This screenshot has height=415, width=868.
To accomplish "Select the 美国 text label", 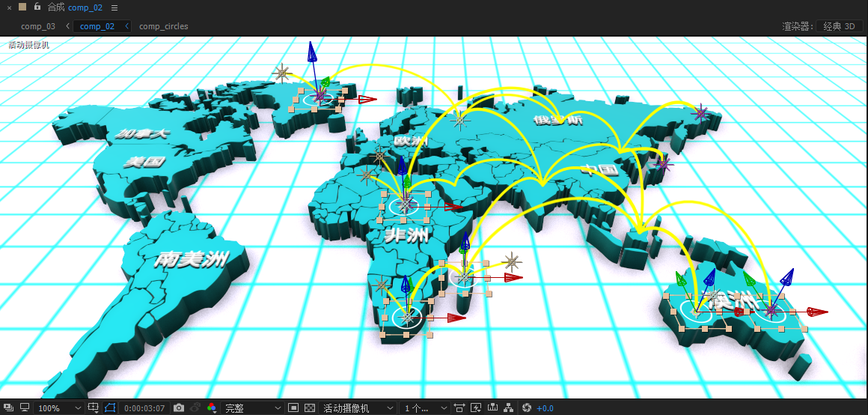I will [x=144, y=162].
